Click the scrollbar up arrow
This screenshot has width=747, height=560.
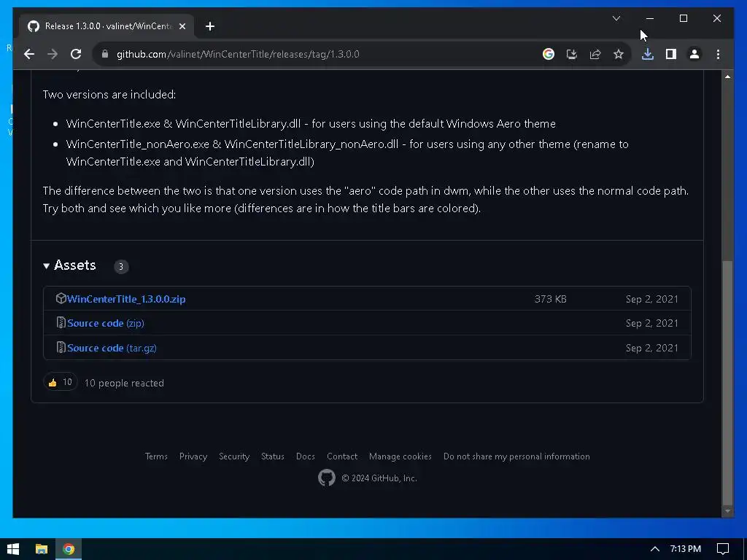[727, 76]
